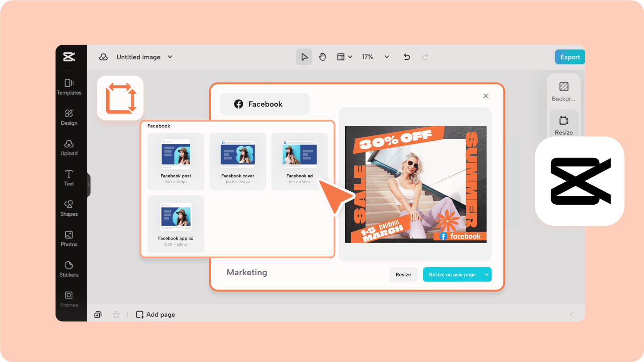Close the resize dialog
The height and width of the screenshot is (362, 644).
click(x=486, y=96)
